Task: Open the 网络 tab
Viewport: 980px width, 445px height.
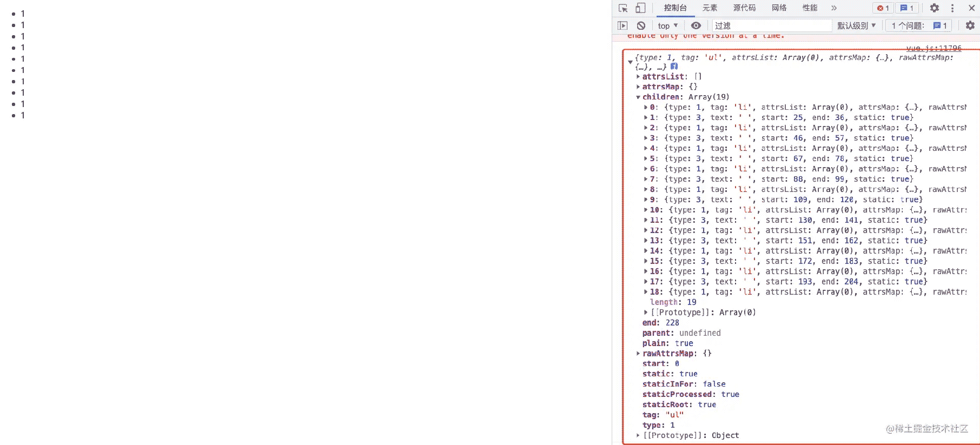Action: point(779,8)
